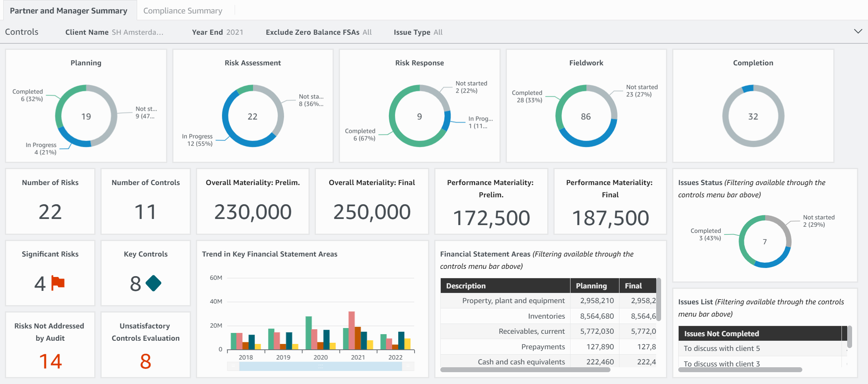Click the tallest 2021 bar in trend chart
Image resolution: width=868 pixels, height=384 pixels.
point(351,330)
